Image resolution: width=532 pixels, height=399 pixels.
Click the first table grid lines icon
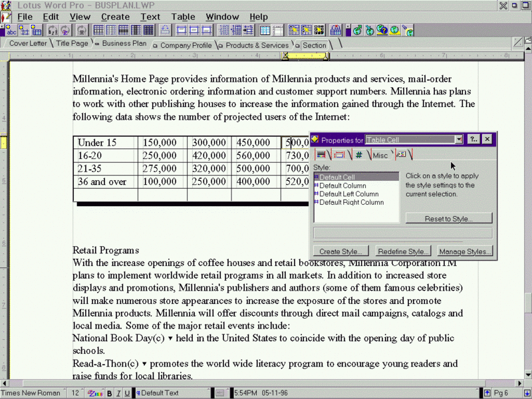tap(98, 31)
